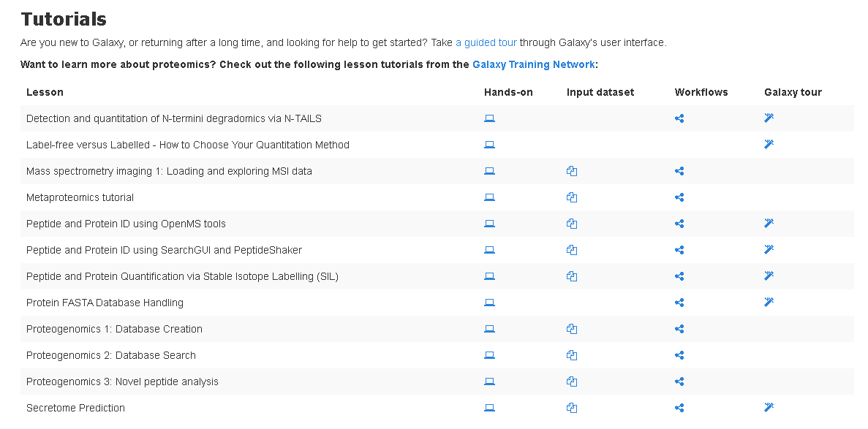This screenshot has height=429, width=868.
Task: Open workflows icon for Metaproteomics tutorial
Action: tap(679, 197)
